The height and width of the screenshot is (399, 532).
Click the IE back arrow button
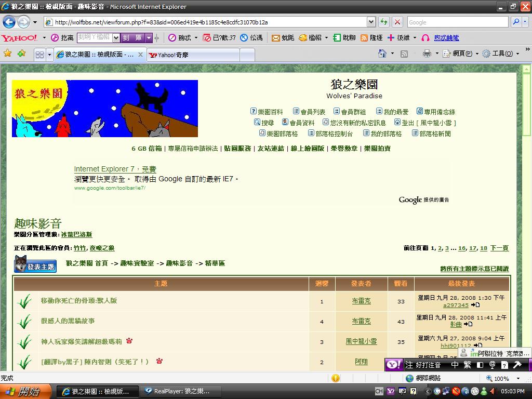tap(9, 22)
